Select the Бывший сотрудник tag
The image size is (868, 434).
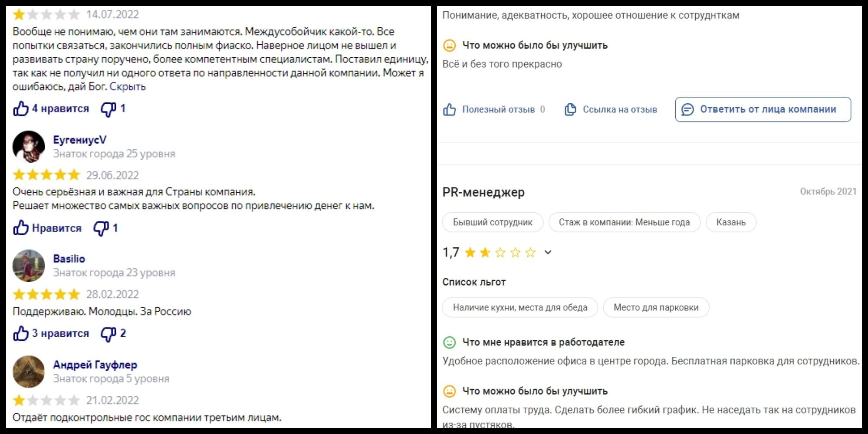point(493,222)
